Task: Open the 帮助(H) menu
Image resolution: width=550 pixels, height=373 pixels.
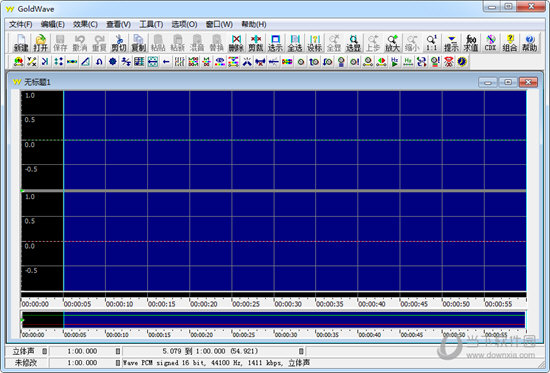Action: [x=254, y=24]
